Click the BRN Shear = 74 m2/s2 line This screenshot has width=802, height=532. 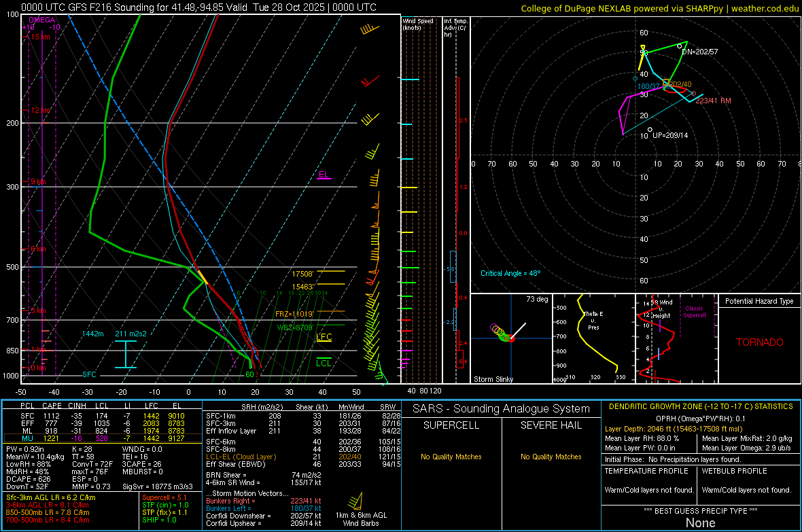[x=264, y=475]
